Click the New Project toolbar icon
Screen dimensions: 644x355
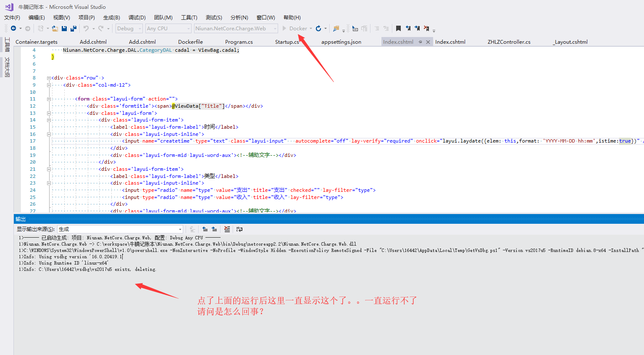click(x=41, y=28)
